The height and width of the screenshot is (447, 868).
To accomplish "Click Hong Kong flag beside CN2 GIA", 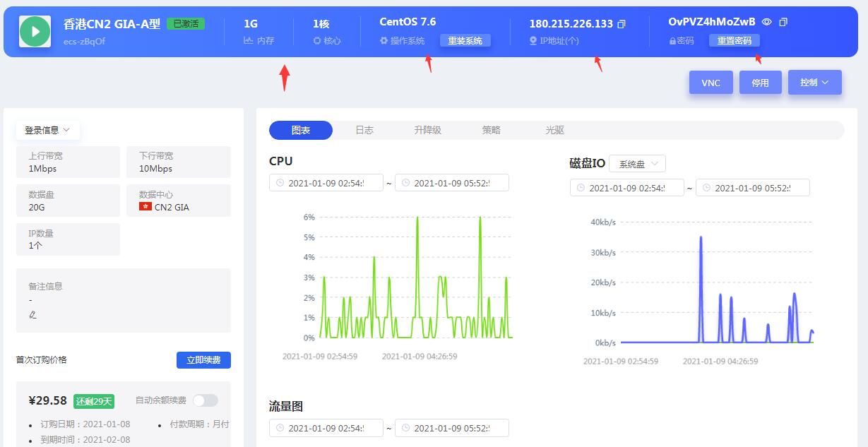I will 145,207.
